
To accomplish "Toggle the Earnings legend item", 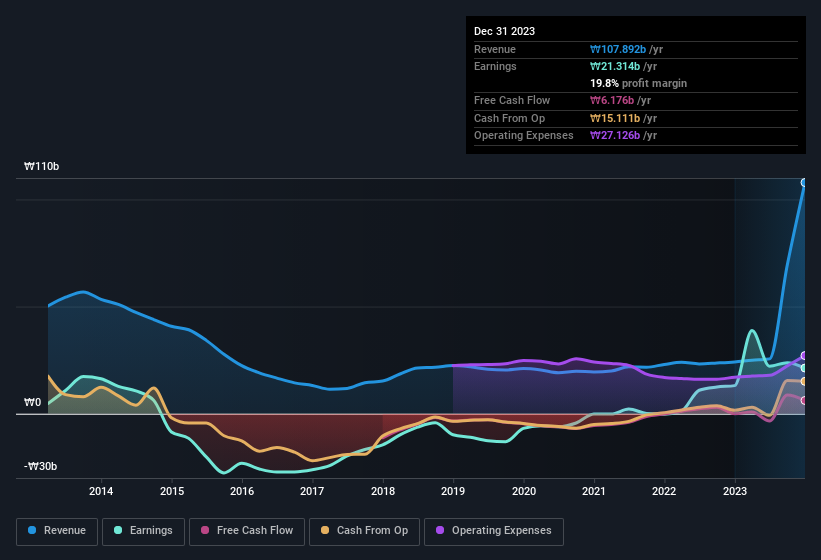I will click(x=143, y=531).
